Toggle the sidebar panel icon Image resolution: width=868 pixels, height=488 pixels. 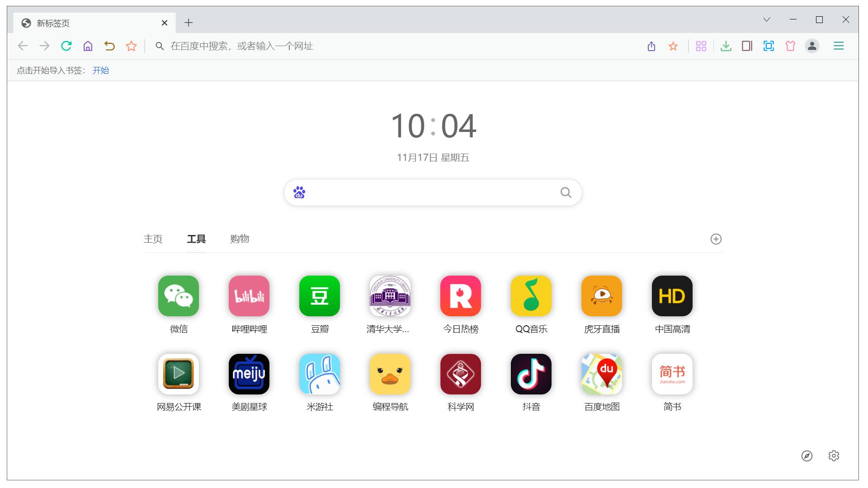(x=747, y=46)
